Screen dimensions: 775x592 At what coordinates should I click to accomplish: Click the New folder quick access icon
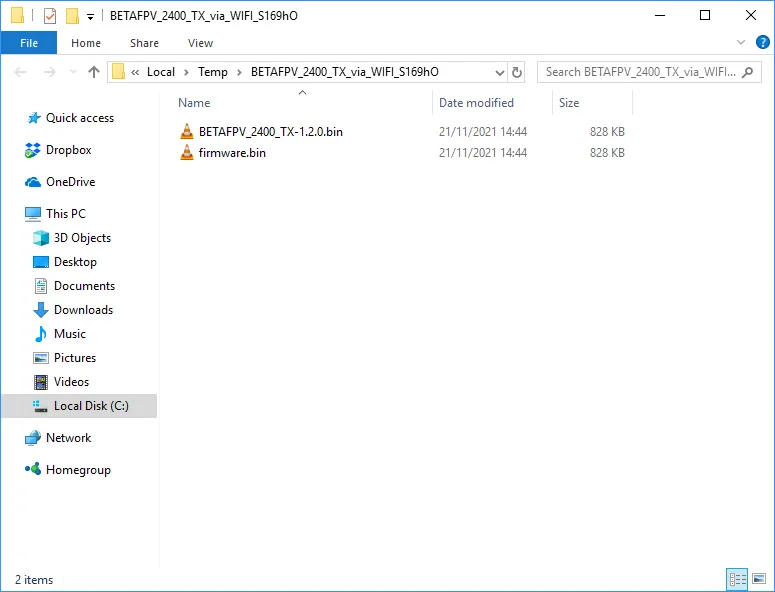72,16
